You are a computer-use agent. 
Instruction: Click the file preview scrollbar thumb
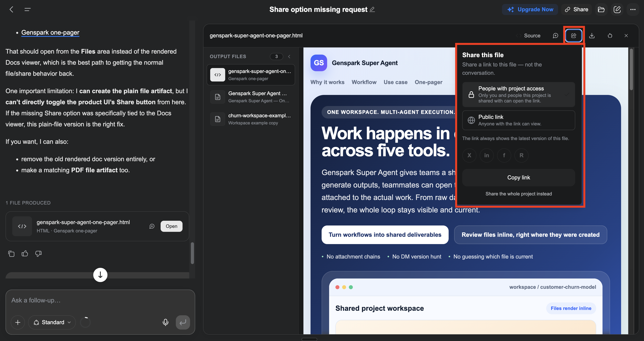(x=631, y=70)
